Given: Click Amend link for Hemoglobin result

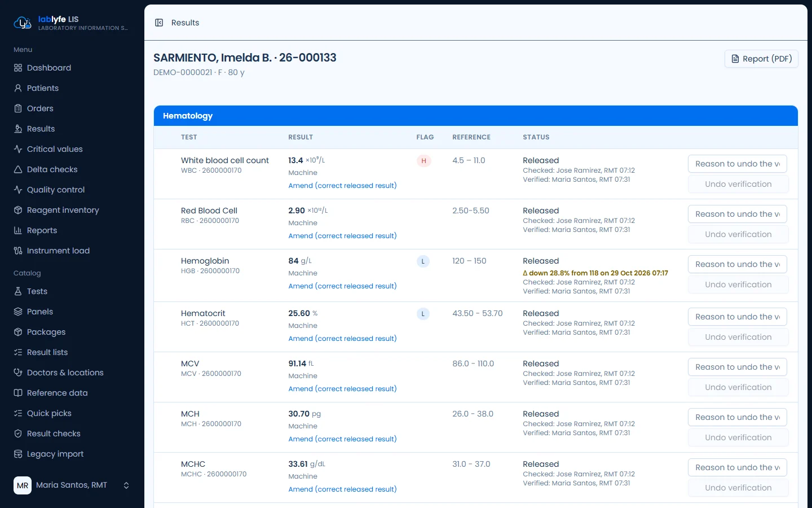Looking at the screenshot, I should pos(342,286).
